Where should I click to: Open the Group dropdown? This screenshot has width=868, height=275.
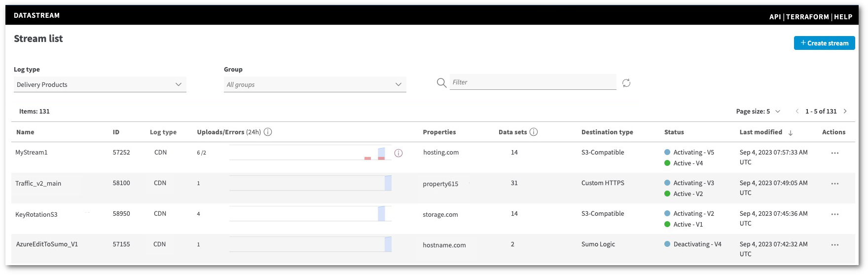(x=315, y=84)
